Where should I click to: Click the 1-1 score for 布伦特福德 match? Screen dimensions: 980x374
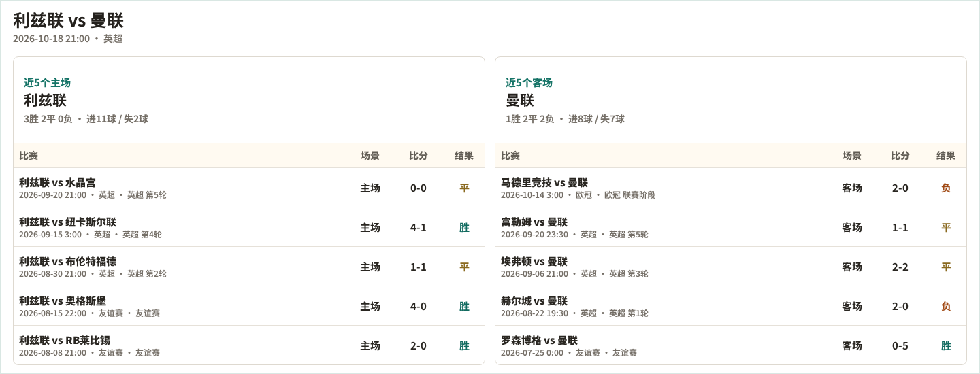[419, 267]
